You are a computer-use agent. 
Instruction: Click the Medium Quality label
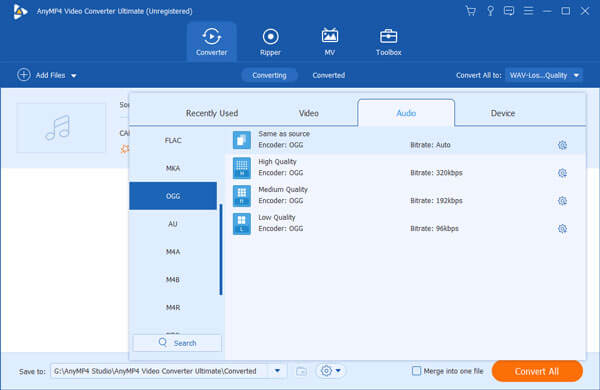pos(283,189)
